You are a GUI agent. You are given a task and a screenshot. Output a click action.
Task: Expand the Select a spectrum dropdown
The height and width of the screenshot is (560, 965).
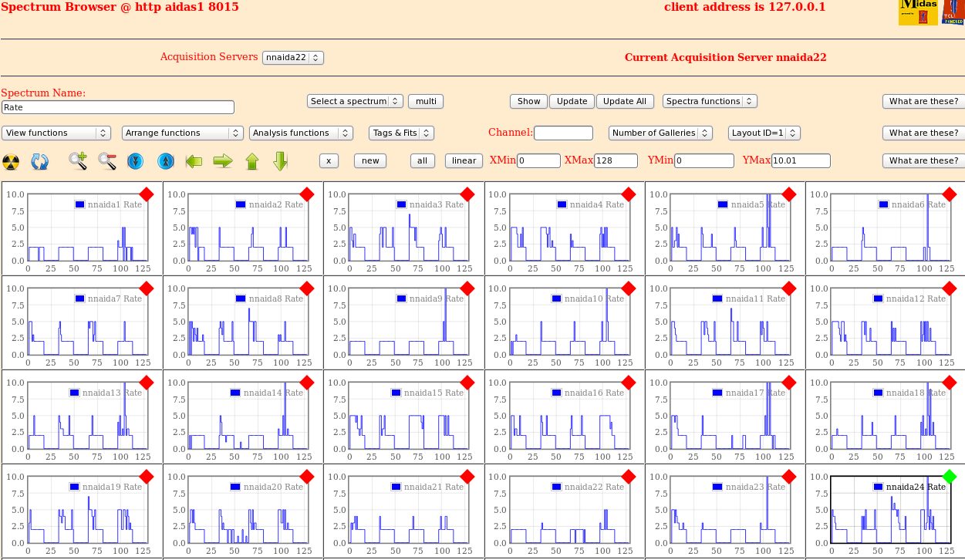(355, 101)
